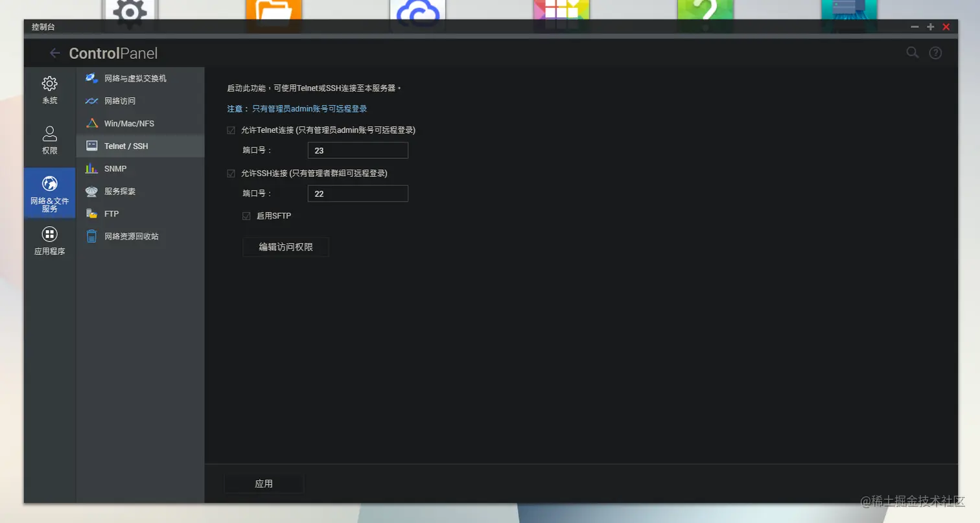Open the 服务探索 (Service Discovery) page
The image size is (980, 523).
(x=119, y=191)
